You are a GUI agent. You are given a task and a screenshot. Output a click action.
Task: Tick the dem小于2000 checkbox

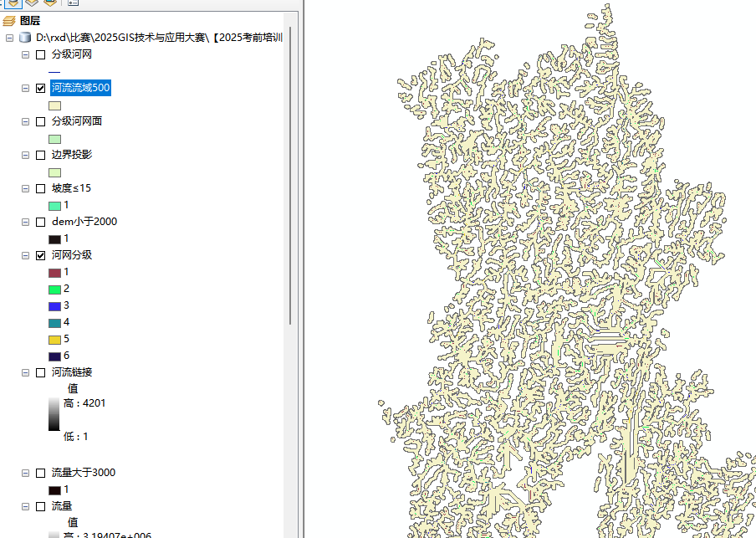pyautogui.click(x=40, y=222)
